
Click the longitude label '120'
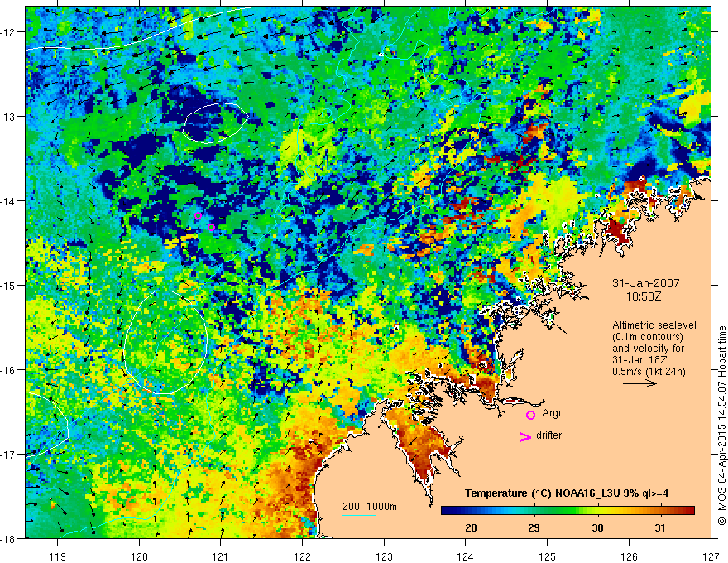pos(139,556)
